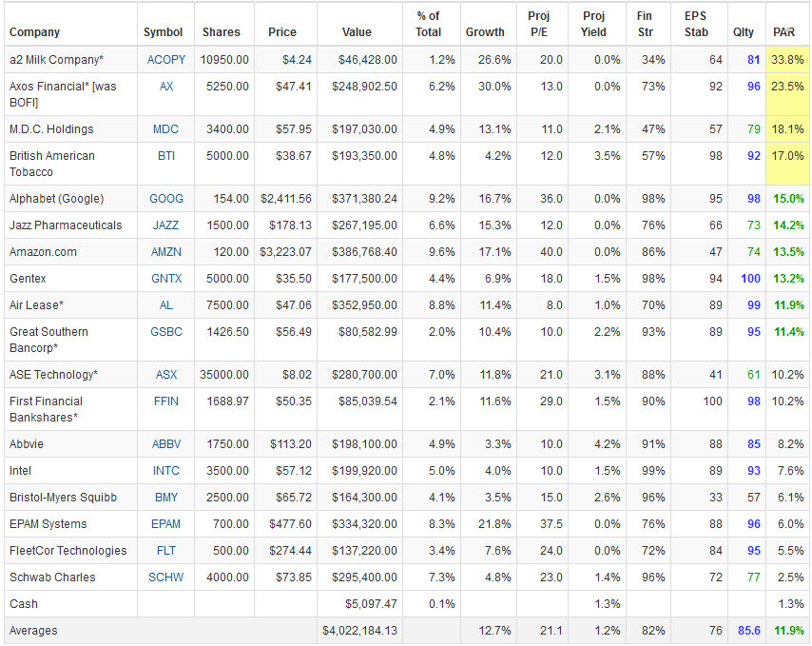The height and width of the screenshot is (646, 812).
Task: Open the GNTX ticker symbol link
Action: point(165,278)
